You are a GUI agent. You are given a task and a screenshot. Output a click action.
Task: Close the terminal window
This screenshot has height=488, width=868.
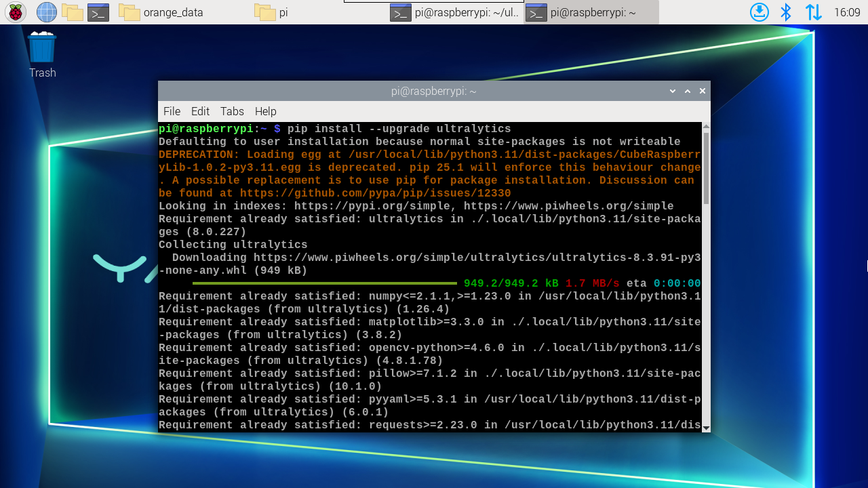[x=703, y=91]
